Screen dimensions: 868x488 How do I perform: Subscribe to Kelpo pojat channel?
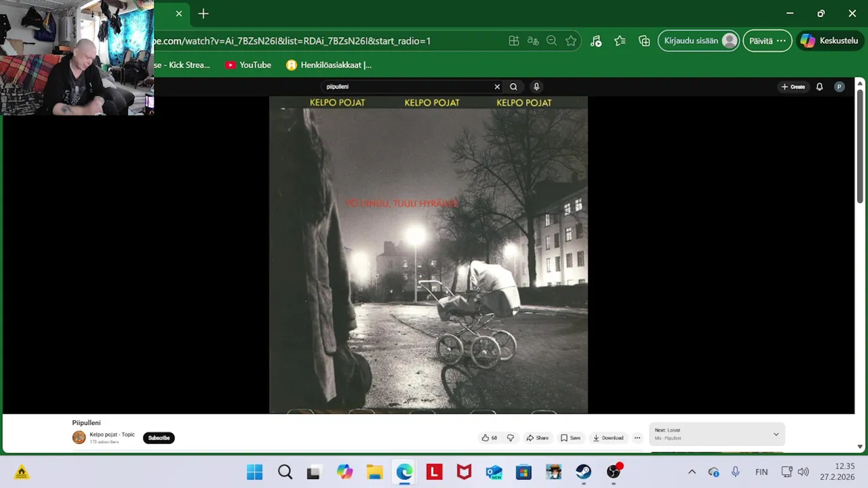click(159, 438)
